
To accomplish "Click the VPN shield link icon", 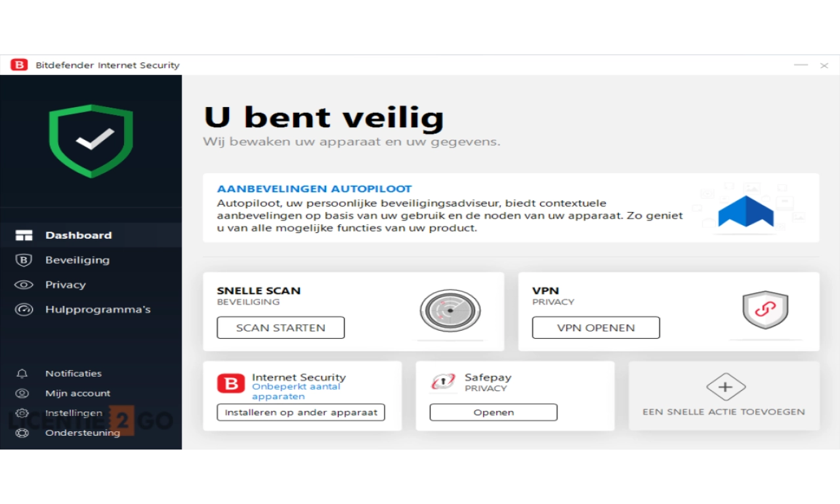I will coord(765,310).
